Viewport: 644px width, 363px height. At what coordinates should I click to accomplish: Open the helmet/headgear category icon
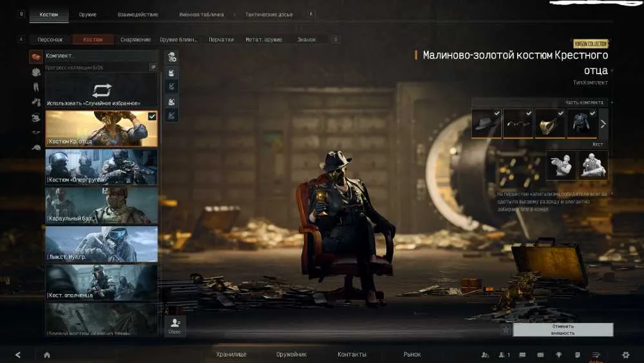[x=35, y=117]
